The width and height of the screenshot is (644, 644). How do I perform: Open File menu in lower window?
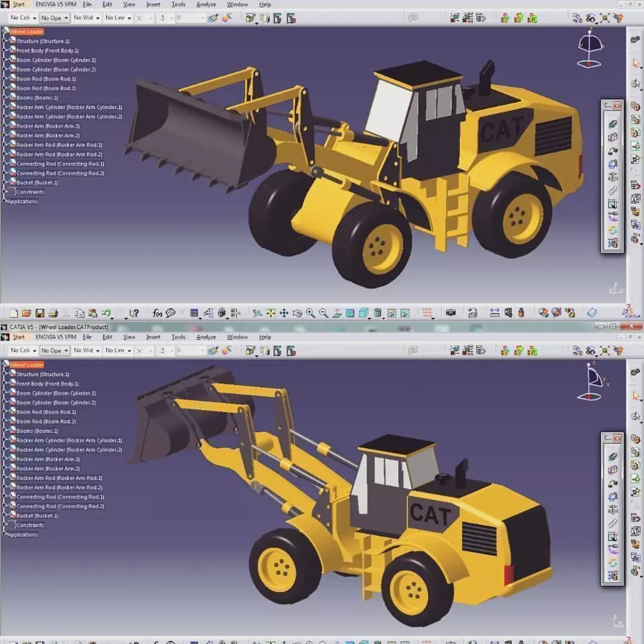pos(87,337)
